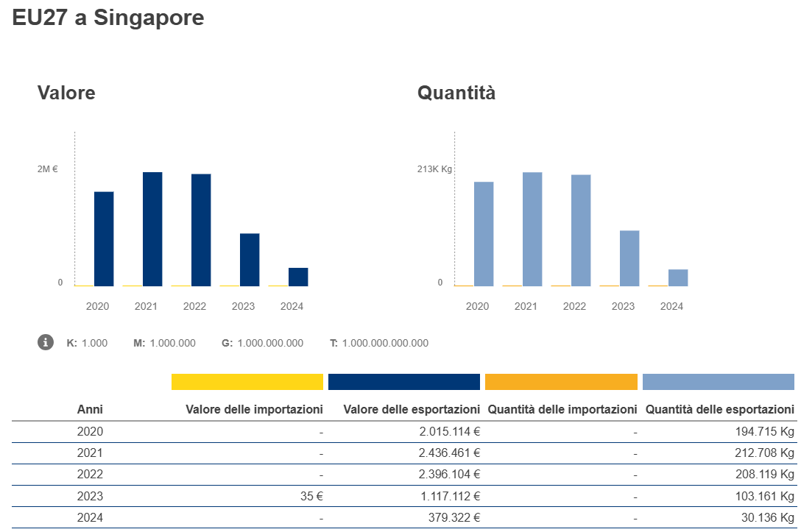Click the 2024 bar in Quantità chart
The height and width of the screenshot is (532, 801).
pyautogui.click(x=678, y=277)
